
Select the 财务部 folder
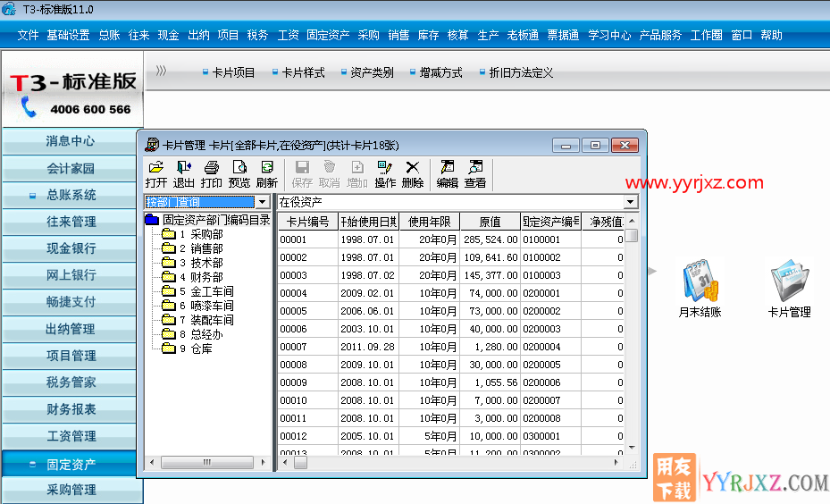click(193, 277)
